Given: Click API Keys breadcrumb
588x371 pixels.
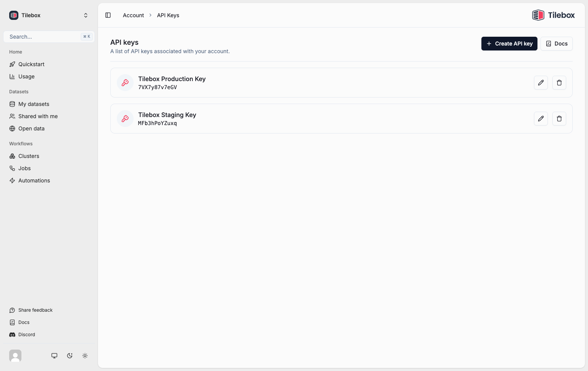Looking at the screenshot, I should click(x=168, y=15).
